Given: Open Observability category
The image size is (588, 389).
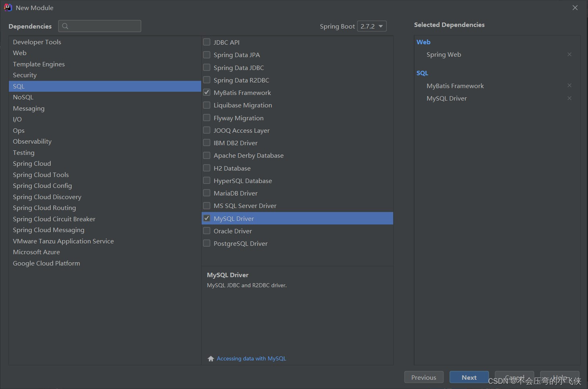Looking at the screenshot, I should (x=105, y=142).
